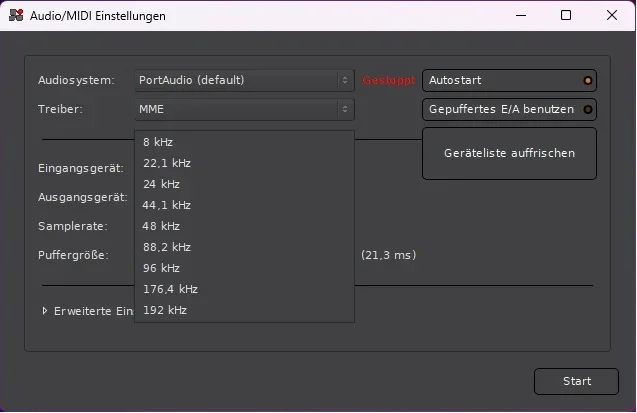The image size is (637, 413).
Task: Click Geräteliste auffrischen button
Action: (509, 153)
